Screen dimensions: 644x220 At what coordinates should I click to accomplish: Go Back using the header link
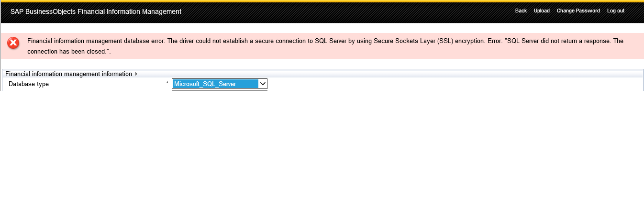(x=521, y=11)
